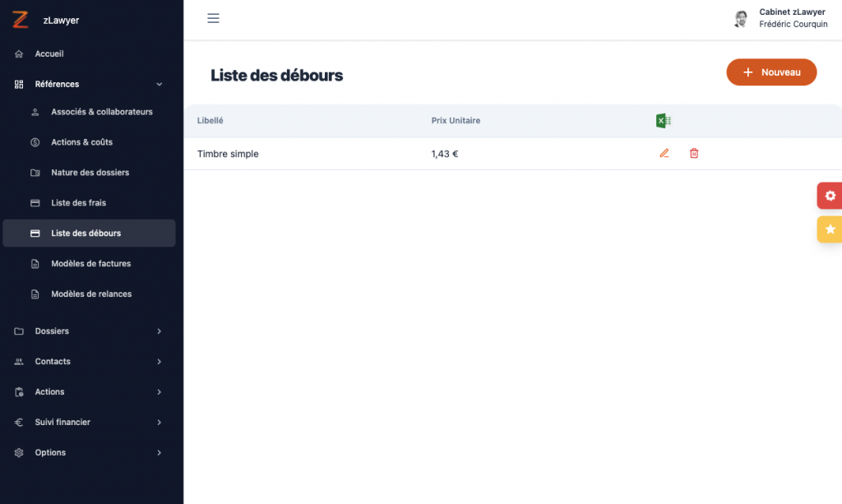The height and width of the screenshot is (504, 842).
Task: Toggle the hamburger sidebar menu
Action: 213,19
